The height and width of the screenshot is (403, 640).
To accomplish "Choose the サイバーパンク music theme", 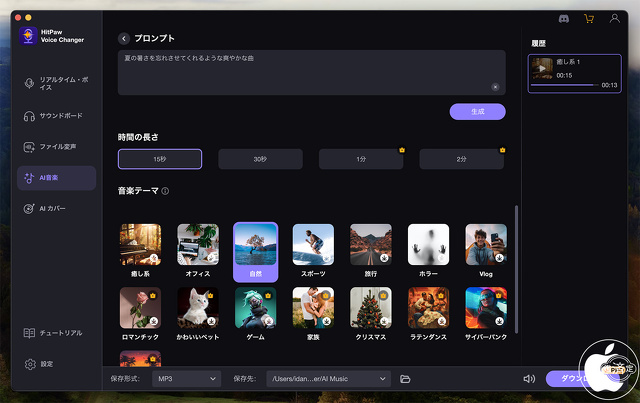I will tap(486, 314).
